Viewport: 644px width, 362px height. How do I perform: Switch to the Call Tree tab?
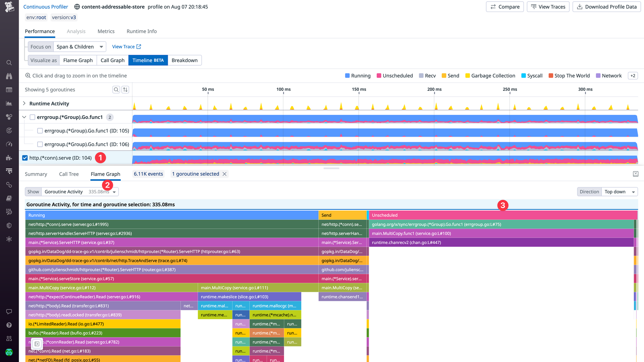click(69, 174)
